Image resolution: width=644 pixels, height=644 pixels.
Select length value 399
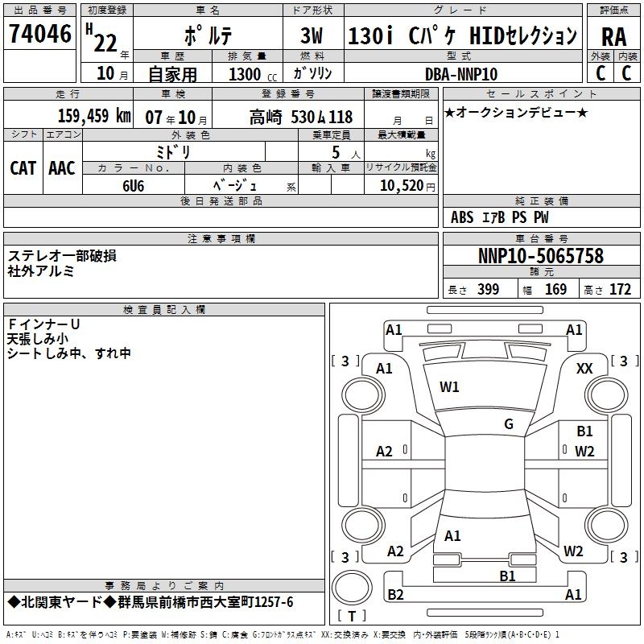pos(489,289)
